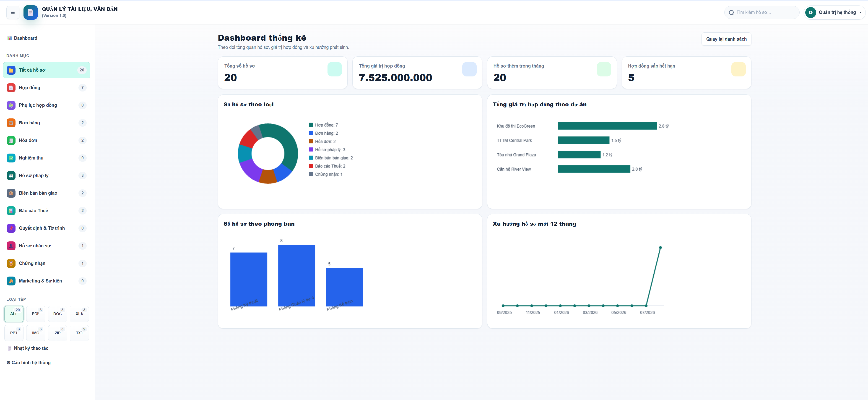Image resolution: width=868 pixels, height=400 pixels.
Task: Click the Quản trị hệ thống user name
Action: [837, 13]
